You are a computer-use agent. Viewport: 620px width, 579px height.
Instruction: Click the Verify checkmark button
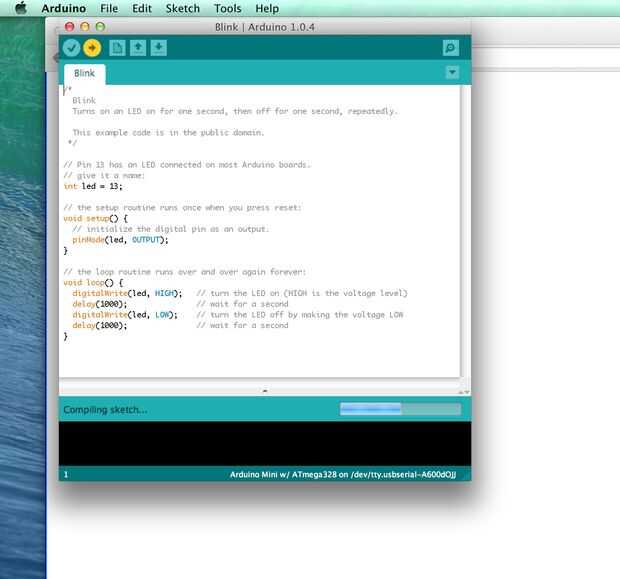pos(72,48)
